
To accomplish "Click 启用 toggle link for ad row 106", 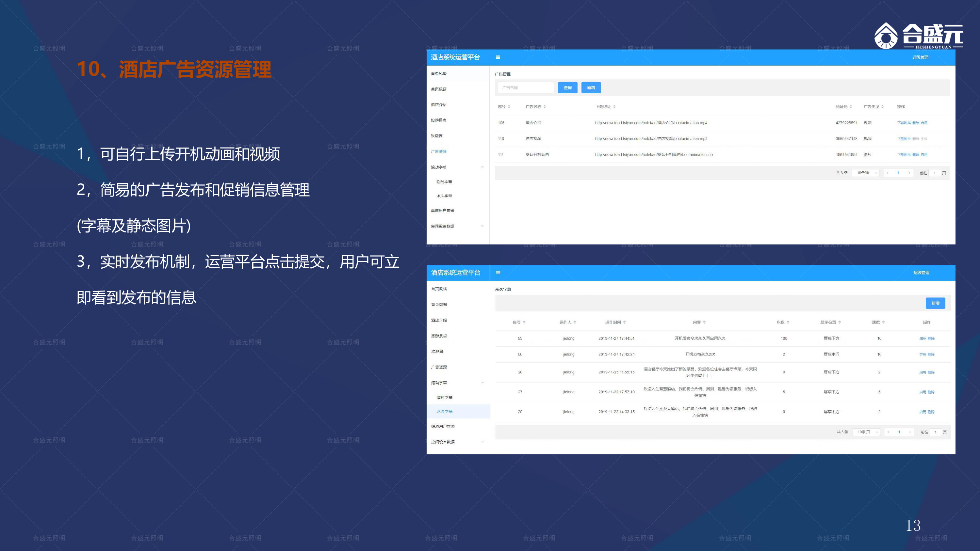I will click(924, 123).
